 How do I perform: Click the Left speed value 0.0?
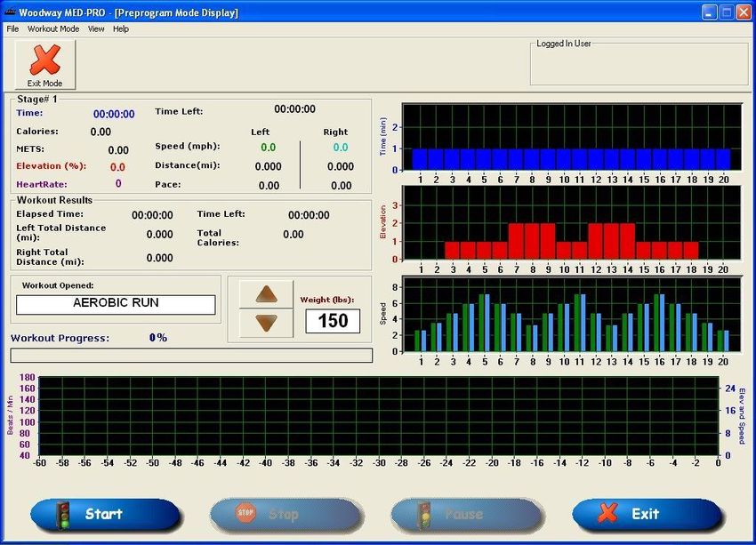pos(268,148)
